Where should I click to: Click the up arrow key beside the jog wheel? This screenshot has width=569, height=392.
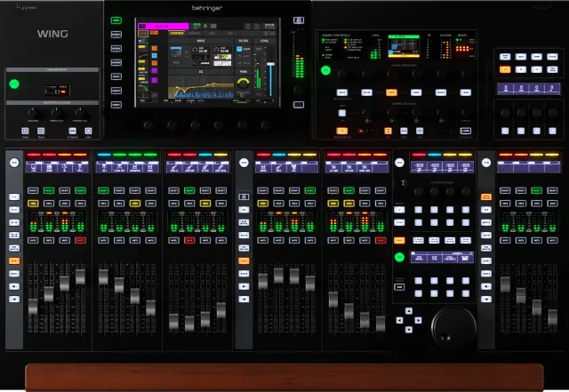(x=409, y=311)
